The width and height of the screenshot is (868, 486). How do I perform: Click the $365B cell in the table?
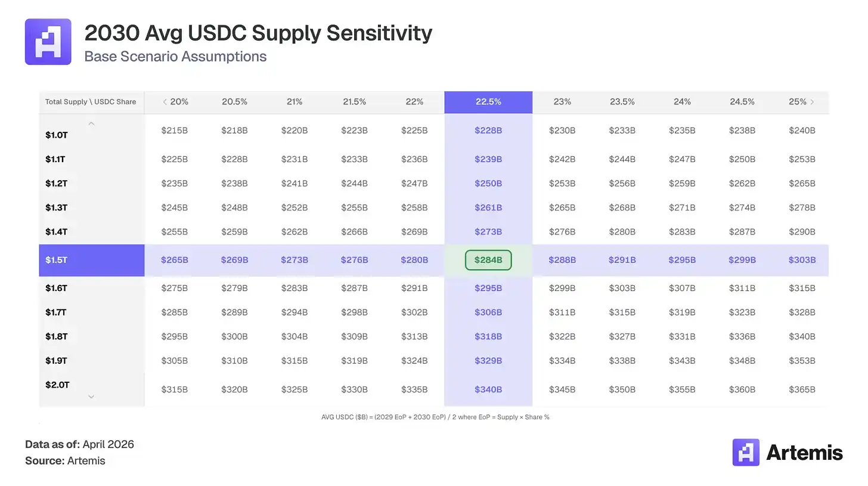pyautogui.click(x=802, y=389)
